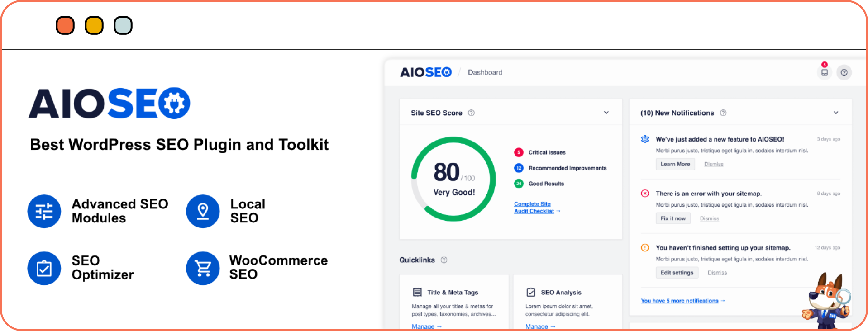Image resolution: width=868 pixels, height=331 pixels.
Task: Click 'We've just added a new feature' title
Action: point(720,139)
